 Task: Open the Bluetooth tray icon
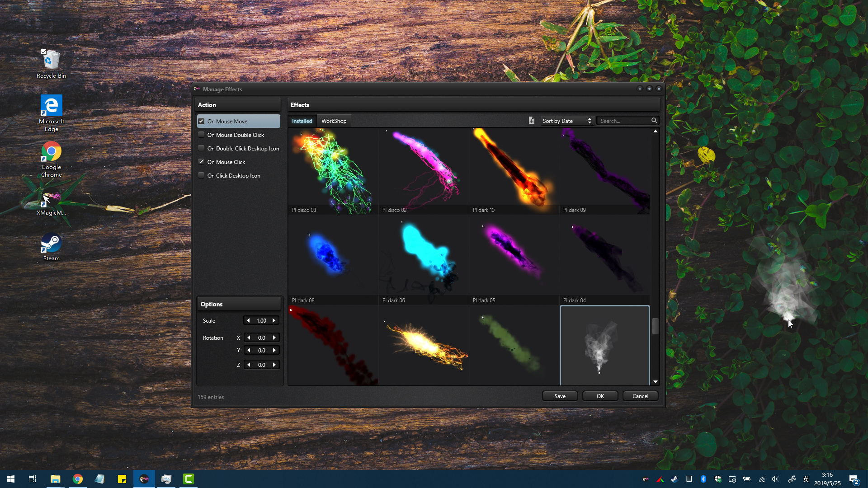click(703, 479)
